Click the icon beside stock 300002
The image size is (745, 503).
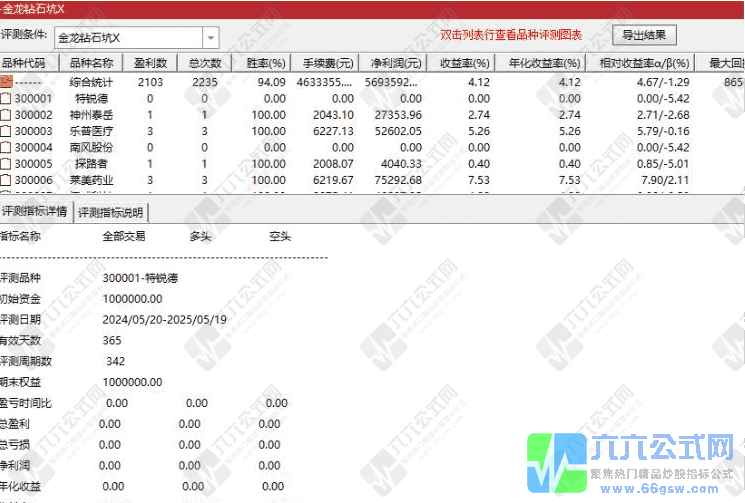(6, 115)
